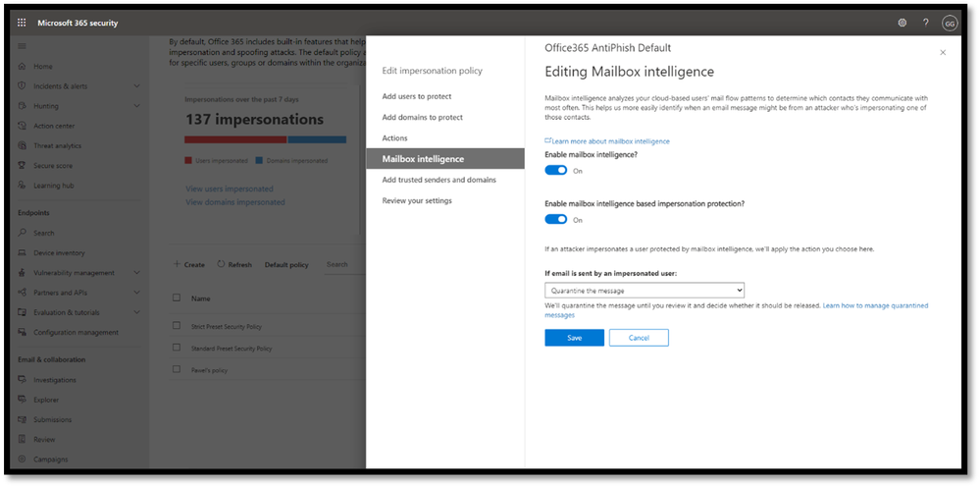Image resolution: width=980 pixels, height=487 pixels.
Task: Cancel editing mailbox intelligence
Action: [x=639, y=338]
